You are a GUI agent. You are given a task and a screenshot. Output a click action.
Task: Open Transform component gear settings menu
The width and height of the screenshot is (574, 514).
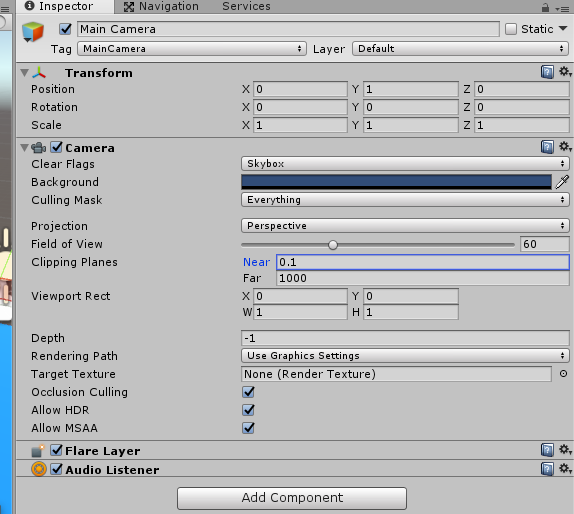coord(565,72)
